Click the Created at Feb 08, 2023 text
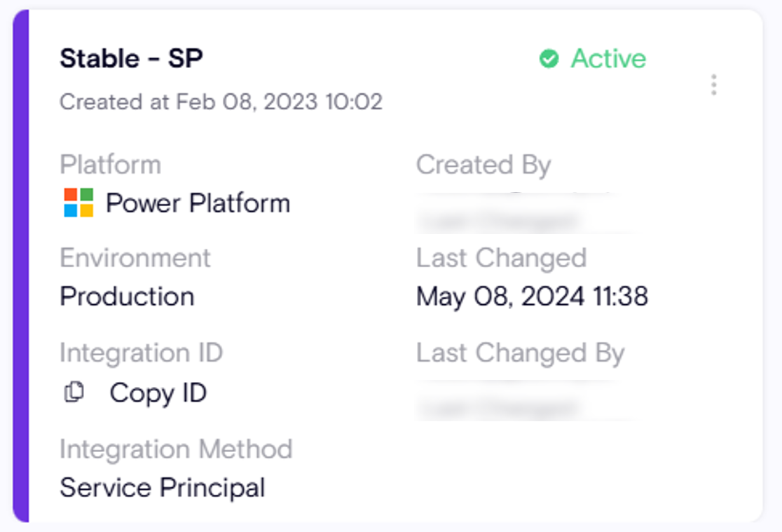 point(221,102)
